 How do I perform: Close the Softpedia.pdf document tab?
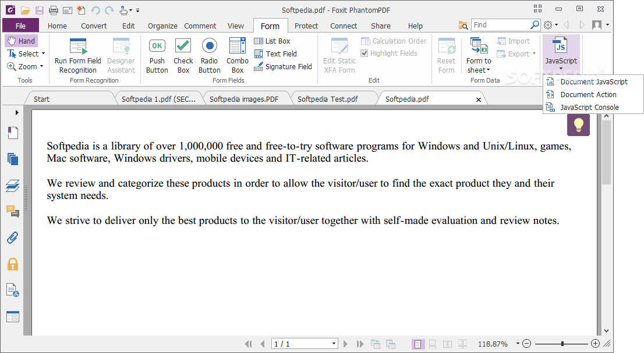point(479,99)
